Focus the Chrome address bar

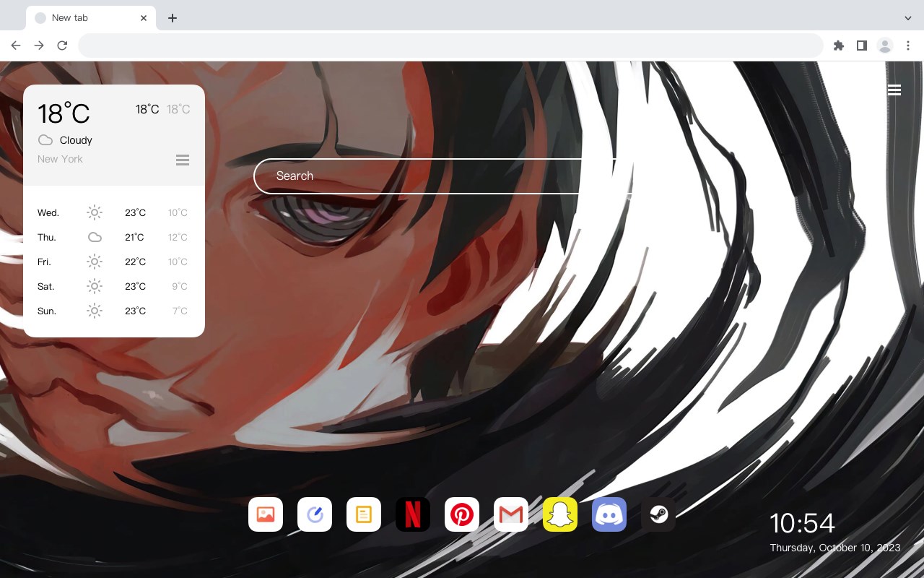[450, 46]
